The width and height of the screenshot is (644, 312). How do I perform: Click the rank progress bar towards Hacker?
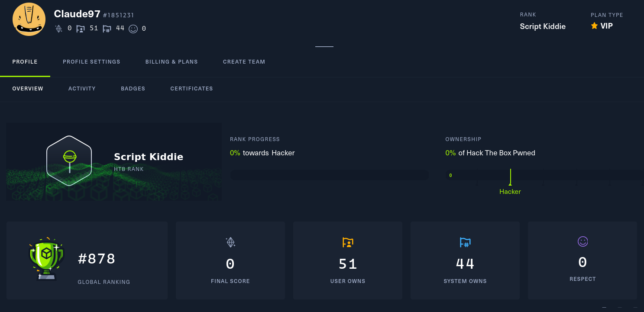coord(329,175)
